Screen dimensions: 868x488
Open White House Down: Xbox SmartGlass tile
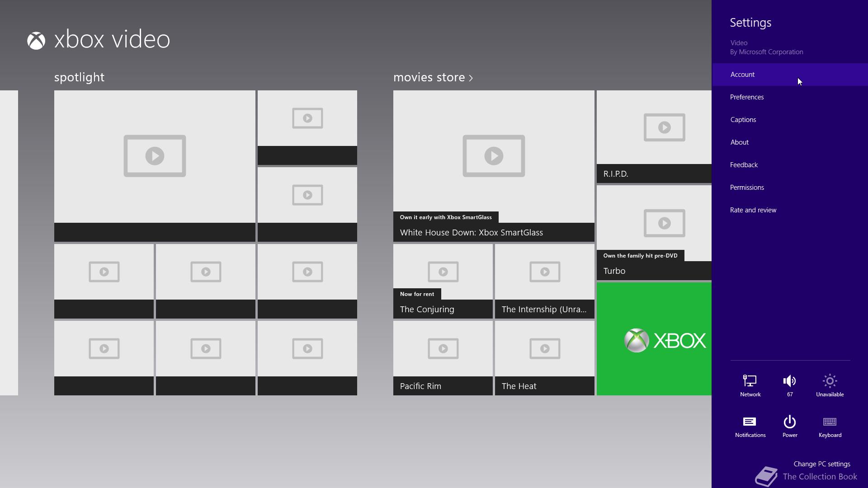click(x=494, y=166)
